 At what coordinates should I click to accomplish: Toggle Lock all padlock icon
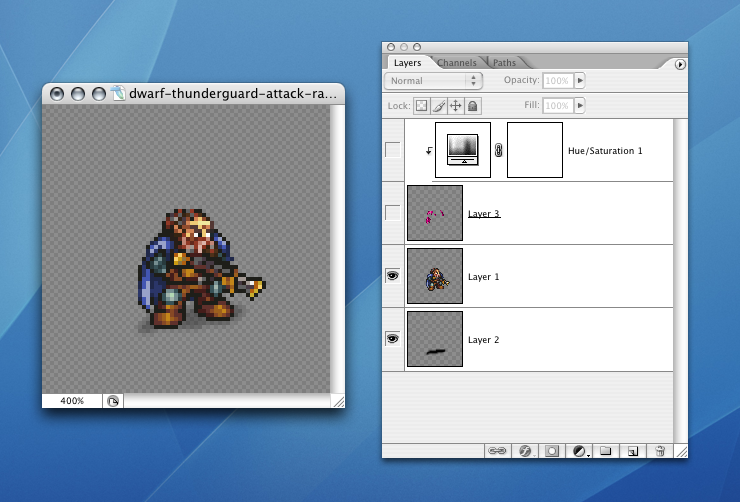[472, 106]
